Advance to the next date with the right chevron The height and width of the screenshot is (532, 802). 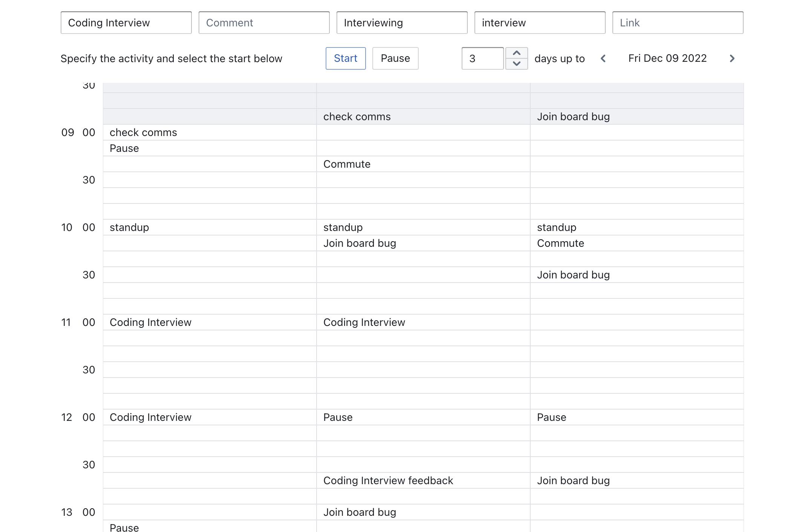[732, 58]
